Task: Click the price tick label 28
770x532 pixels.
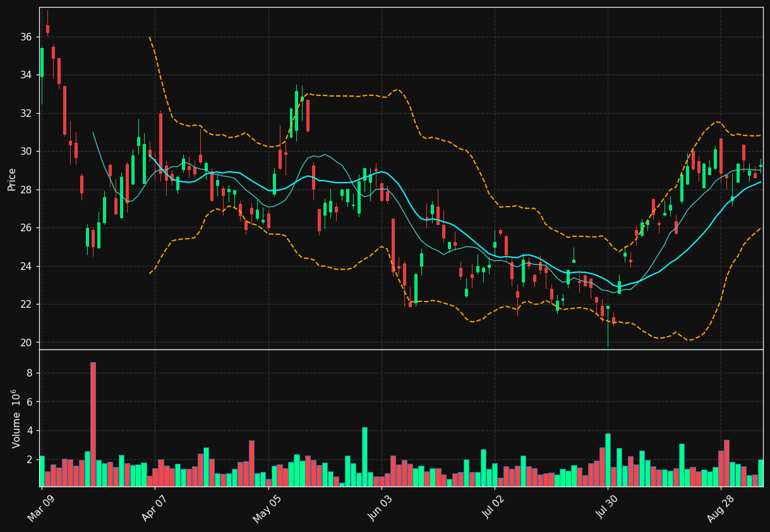Action: coord(26,190)
